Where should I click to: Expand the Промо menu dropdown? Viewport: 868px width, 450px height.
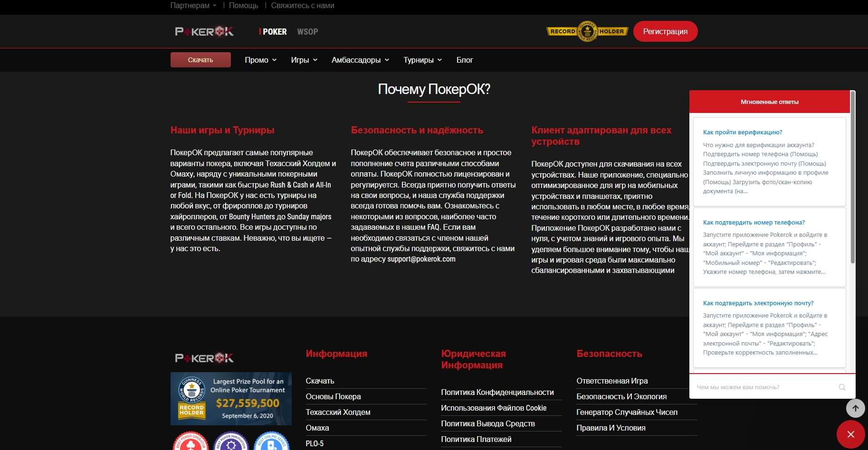pos(260,60)
